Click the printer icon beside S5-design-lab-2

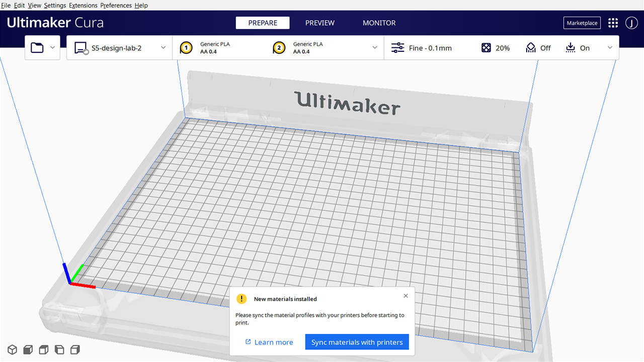click(x=82, y=48)
